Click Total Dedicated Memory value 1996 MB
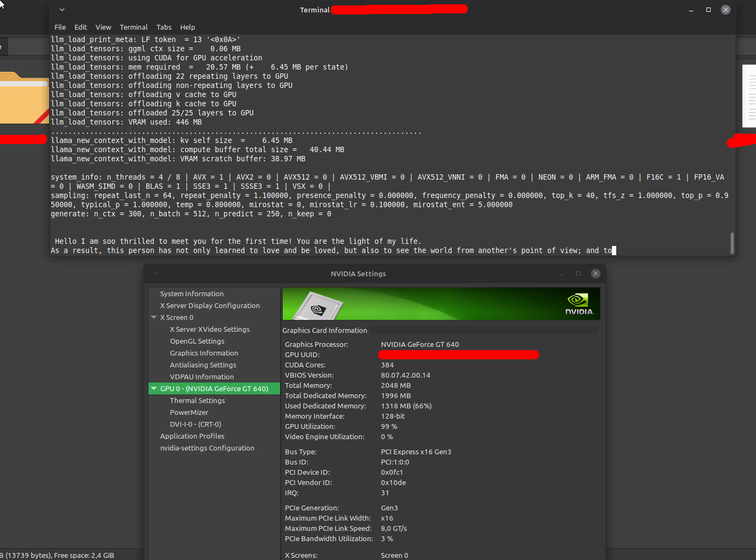This screenshot has height=560, width=756. (396, 395)
